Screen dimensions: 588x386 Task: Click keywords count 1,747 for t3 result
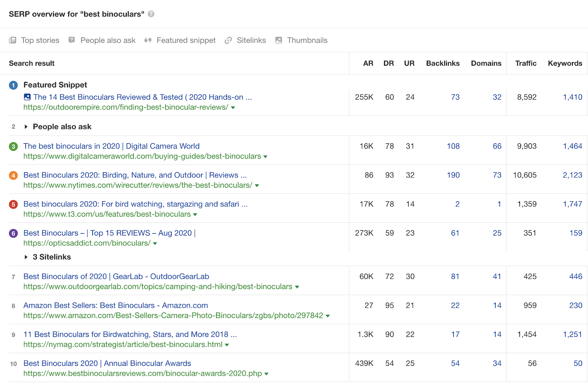[573, 204]
